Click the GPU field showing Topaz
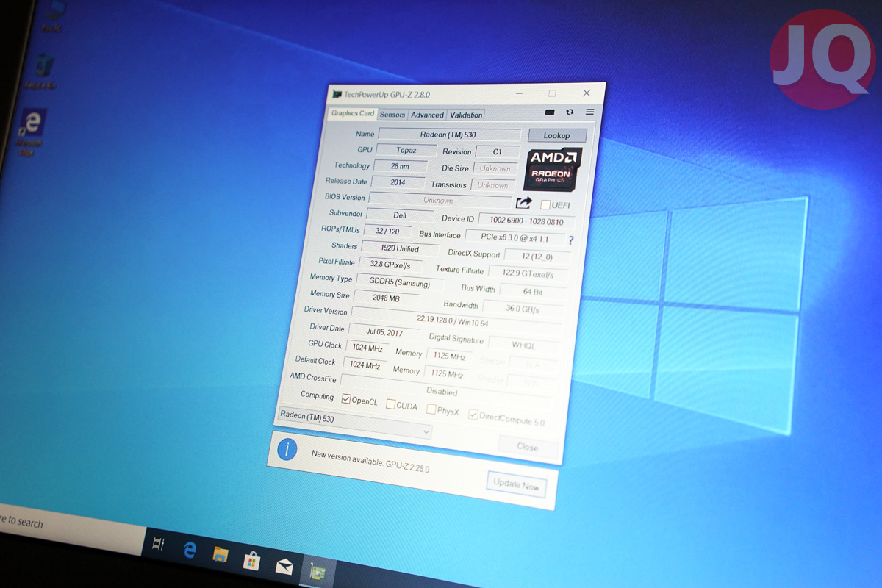Viewport: 882px width, 588px height. pyautogui.click(x=406, y=150)
